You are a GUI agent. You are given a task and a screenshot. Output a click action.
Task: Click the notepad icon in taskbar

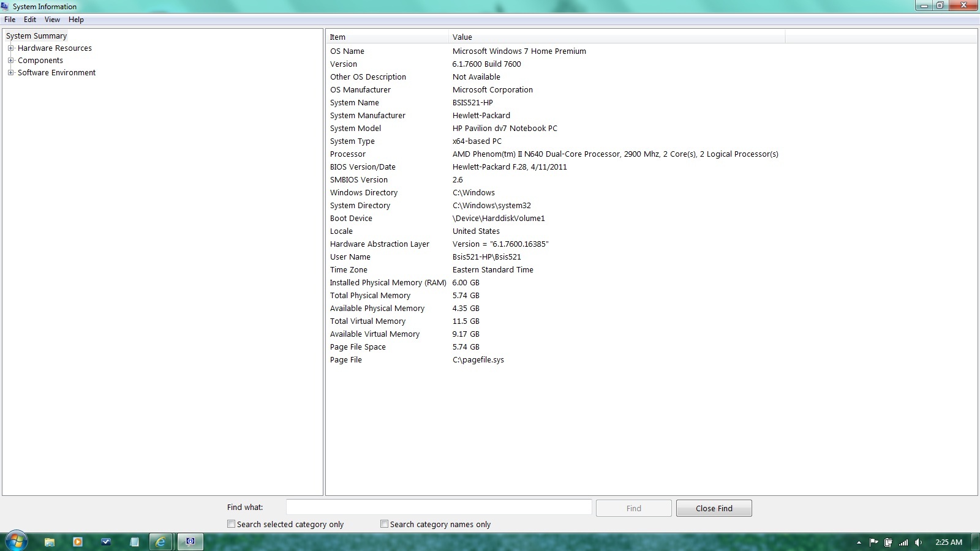click(x=134, y=542)
